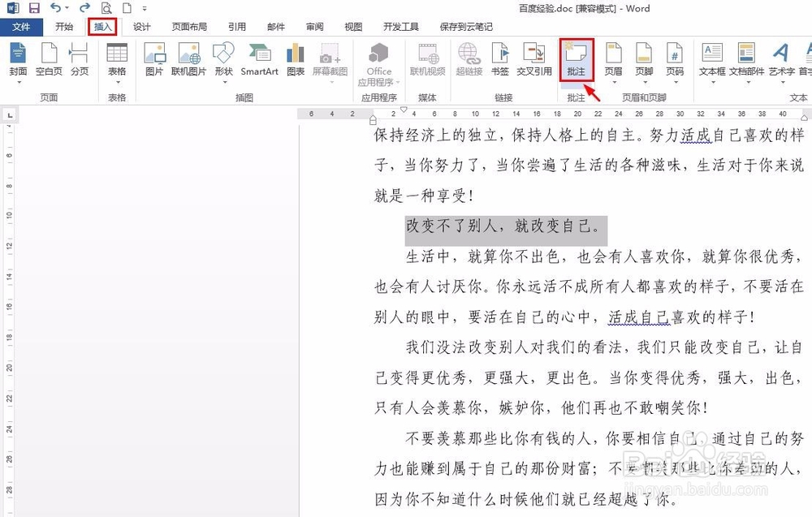Click the highlighted sentence 改变不了别人，就改变自己
Image resolution: width=812 pixels, height=517 pixels.
(x=505, y=228)
